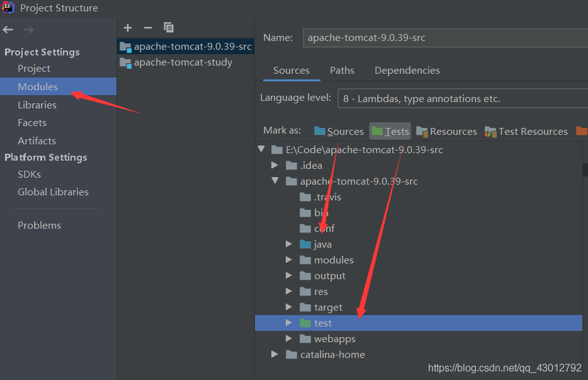This screenshot has height=380, width=588.
Task: Open SDKs under Platform Settings
Action: pyautogui.click(x=29, y=175)
